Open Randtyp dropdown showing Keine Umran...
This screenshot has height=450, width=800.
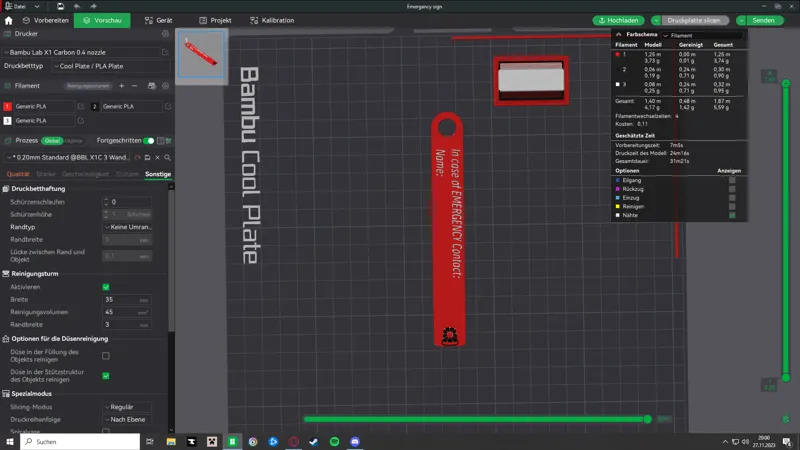[128, 227]
